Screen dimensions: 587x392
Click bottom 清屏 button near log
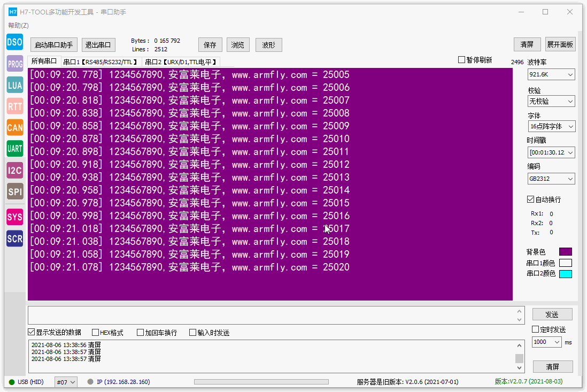coord(553,366)
